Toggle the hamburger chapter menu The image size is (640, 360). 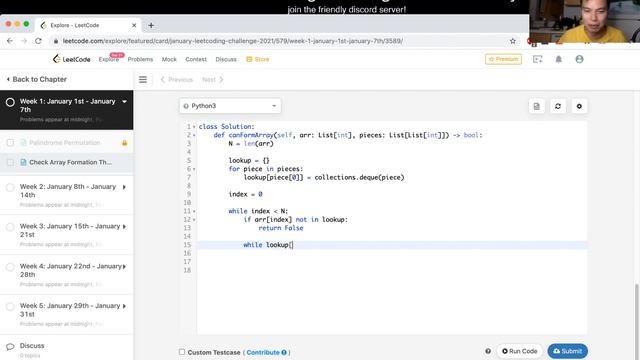pyautogui.click(x=143, y=80)
